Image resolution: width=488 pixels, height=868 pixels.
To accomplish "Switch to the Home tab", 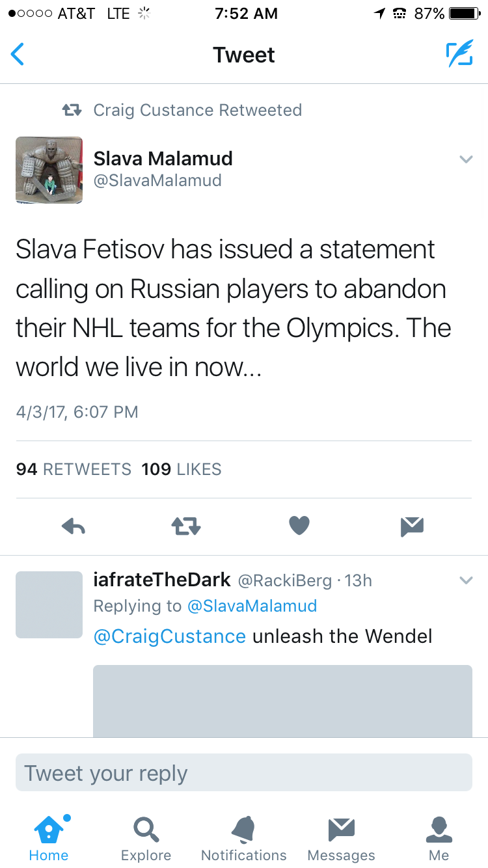I will tap(49, 838).
